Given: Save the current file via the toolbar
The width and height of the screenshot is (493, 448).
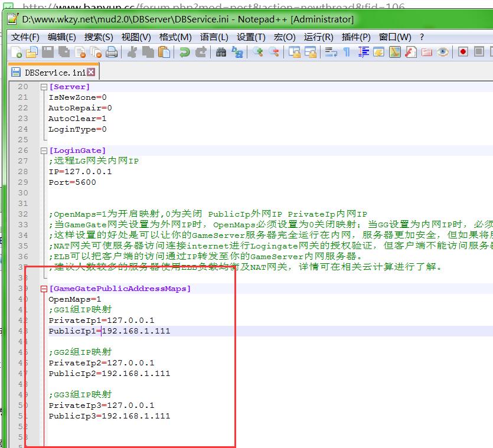Looking at the screenshot, I should [x=48, y=53].
